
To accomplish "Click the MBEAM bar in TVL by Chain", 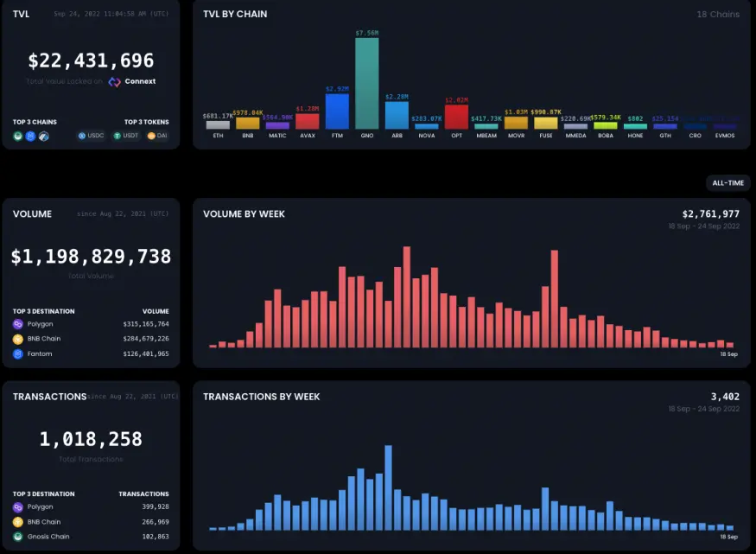I will click(x=486, y=127).
